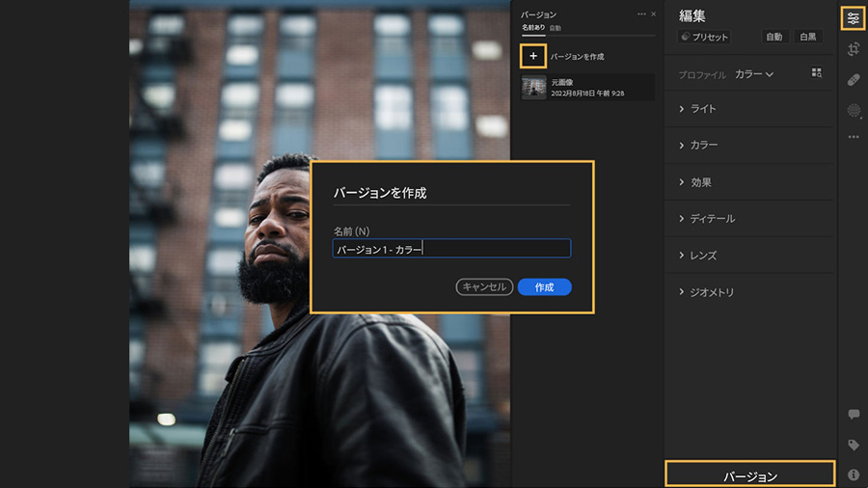Switch to the 自動 versions tab
The width and height of the screenshot is (868, 488).
pyautogui.click(x=556, y=28)
